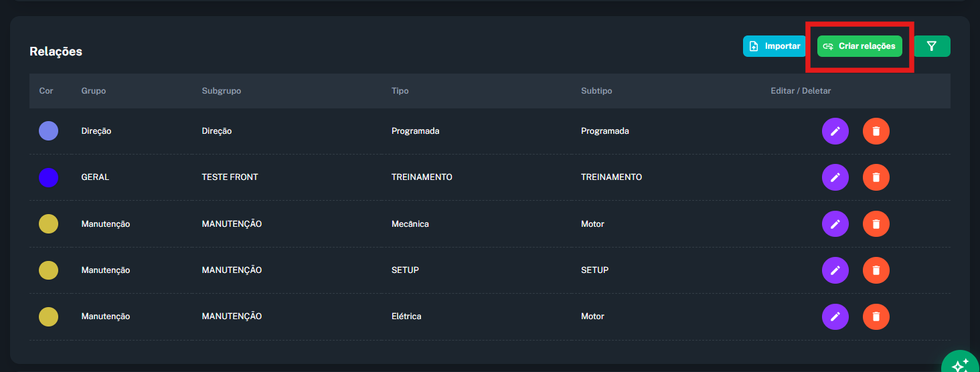Open the filter options button
Screen dimensions: 980x372
click(931, 46)
